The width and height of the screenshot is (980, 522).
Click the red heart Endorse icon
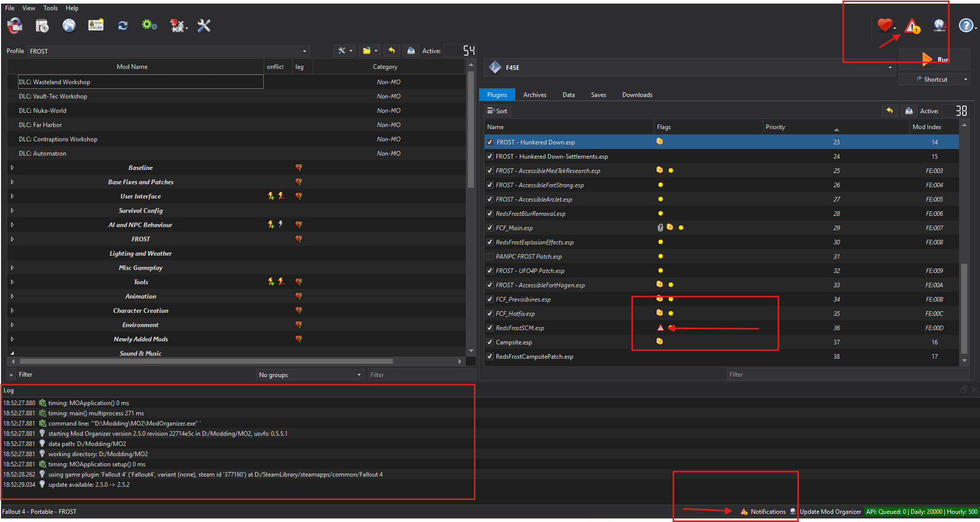point(885,24)
